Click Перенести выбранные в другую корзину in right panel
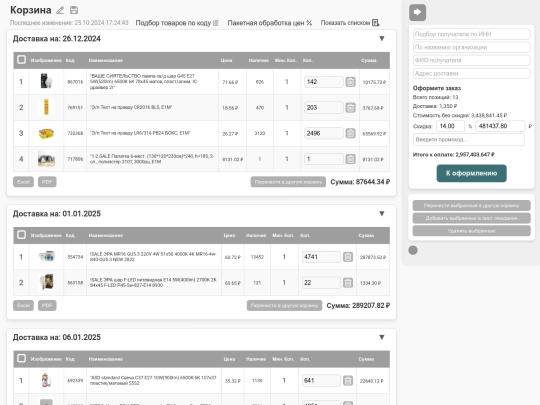The width and height of the screenshot is (540, 405). tap(471, 206)
